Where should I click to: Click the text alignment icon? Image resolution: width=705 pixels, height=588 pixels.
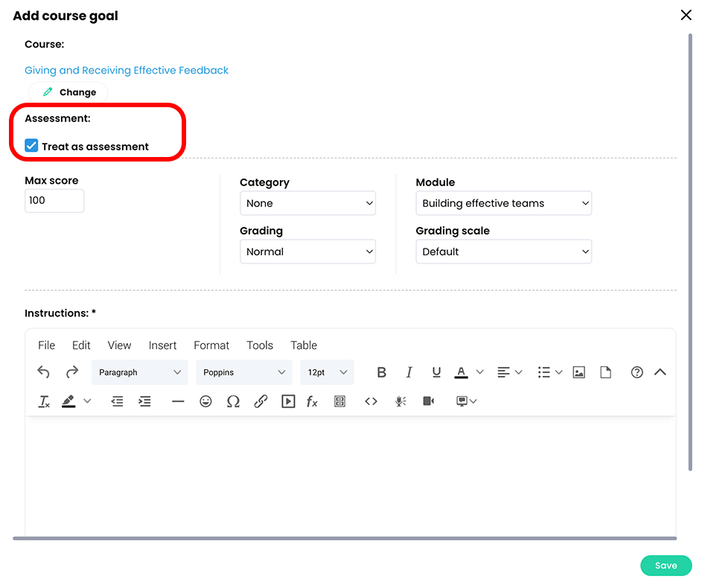pos(503,372)
